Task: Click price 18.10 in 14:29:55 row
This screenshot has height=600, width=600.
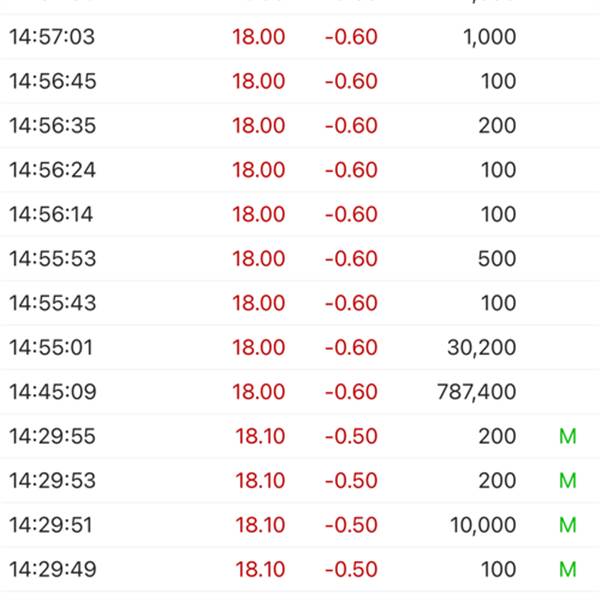Action: click(260, 436)
